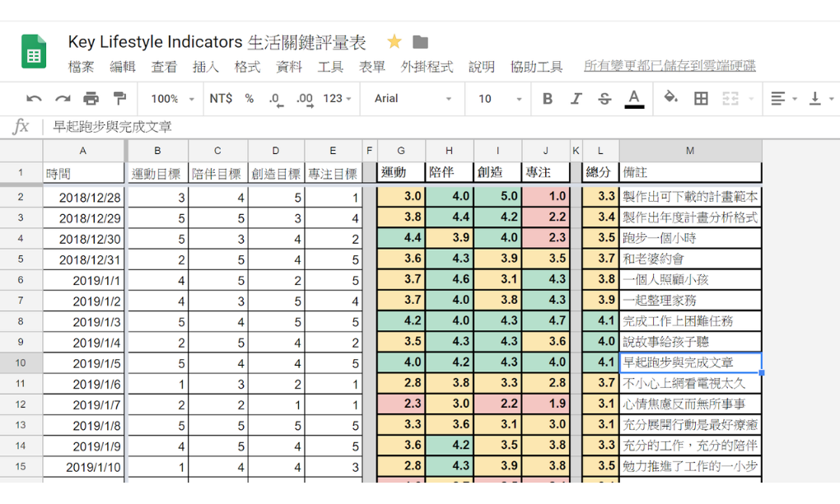
Task: Decrease decimal places
Action: [276, 100]
